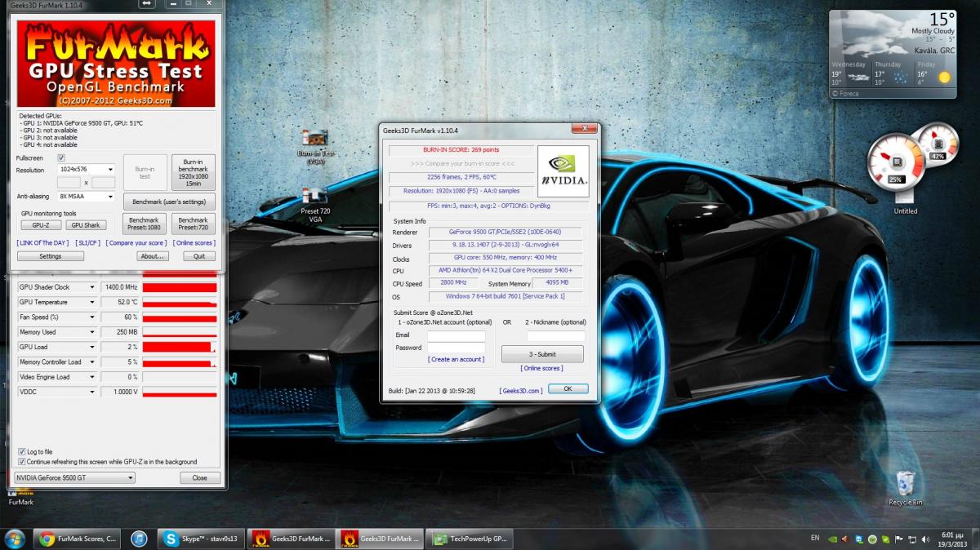980x550 pixels.
Task: Click the Email input field
Action: click(457, 335)
